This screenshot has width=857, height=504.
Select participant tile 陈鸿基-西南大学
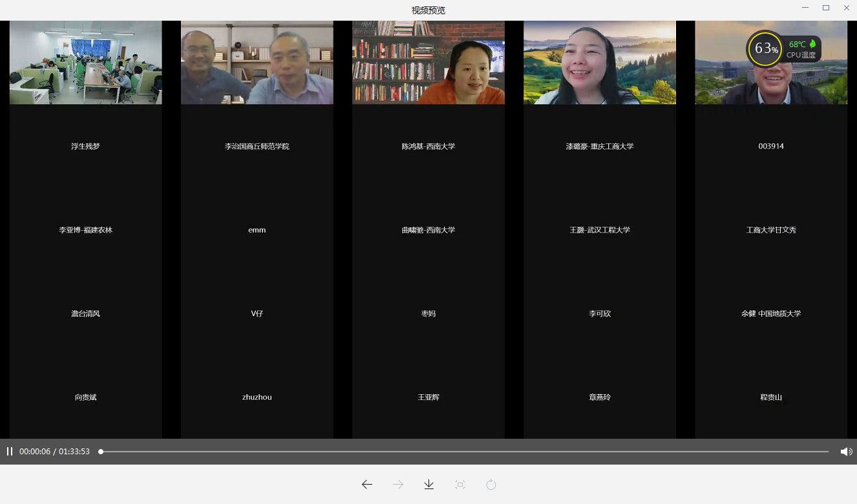(x=428, y=146)
